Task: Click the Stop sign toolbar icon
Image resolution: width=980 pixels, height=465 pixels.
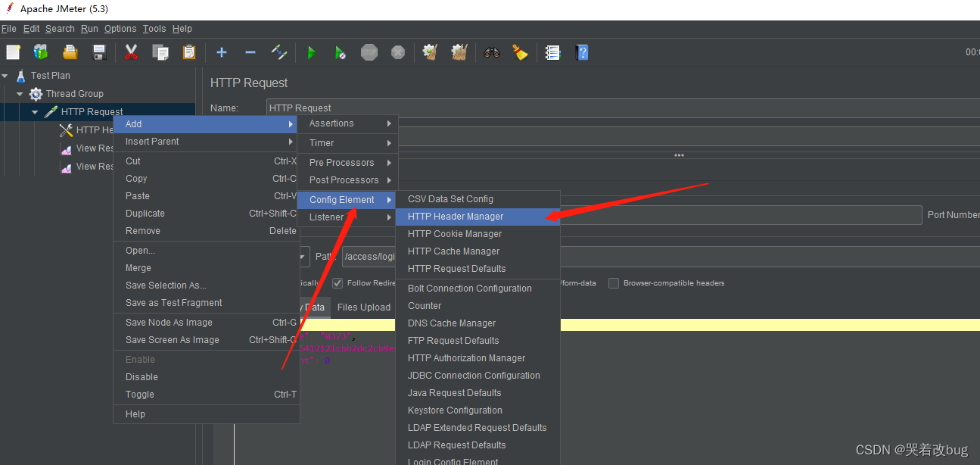Action: point(369,52)
